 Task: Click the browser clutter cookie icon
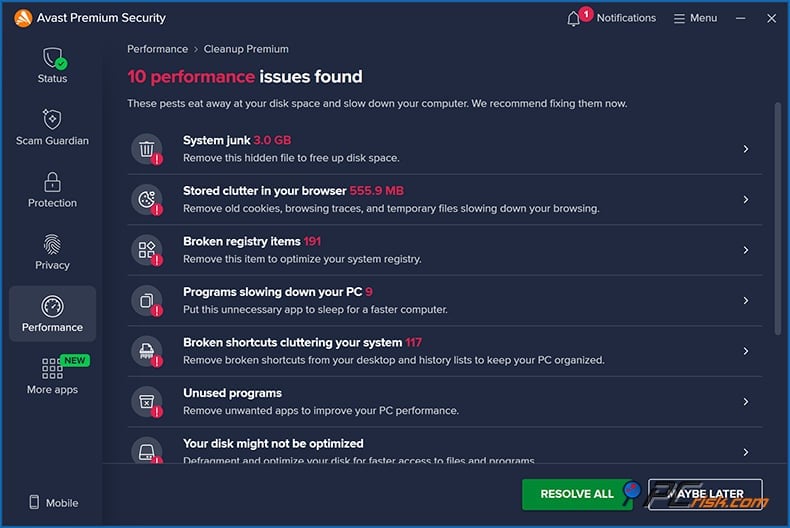coord(147,200)
